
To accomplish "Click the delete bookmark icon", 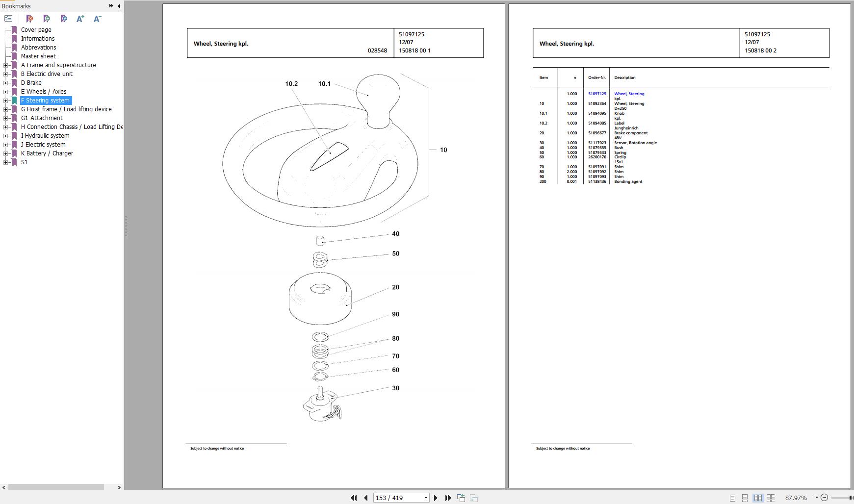I will (29, 19).
